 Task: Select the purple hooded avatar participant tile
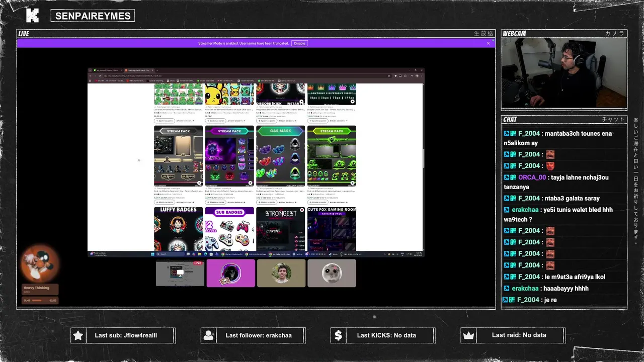(x=230, y=273)
